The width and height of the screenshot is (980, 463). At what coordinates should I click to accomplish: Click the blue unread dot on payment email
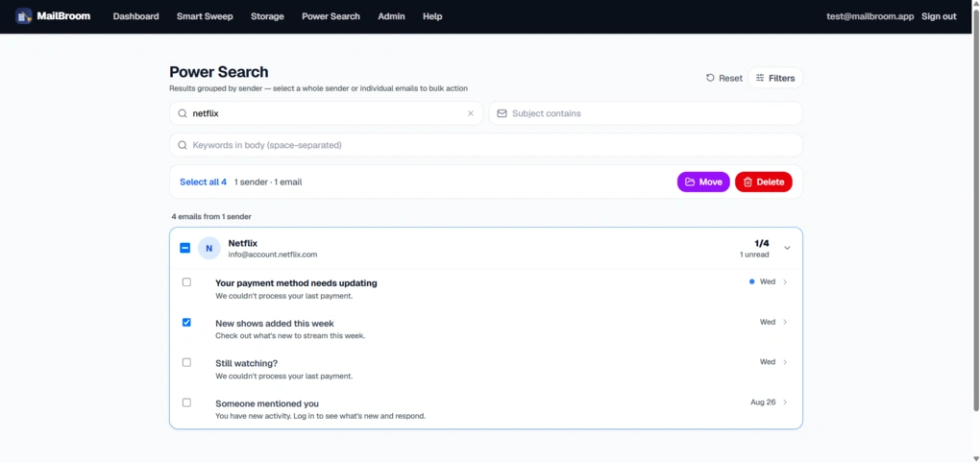(752, 281)
